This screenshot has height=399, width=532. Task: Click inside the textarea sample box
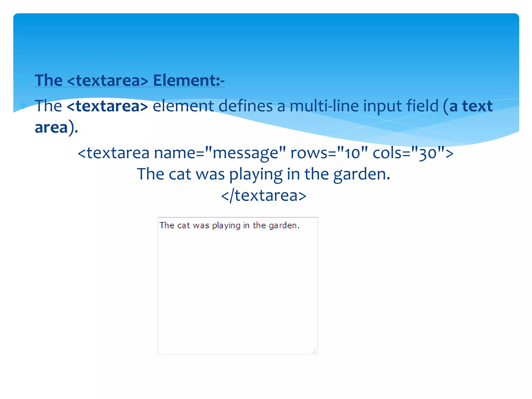(238, 286)
